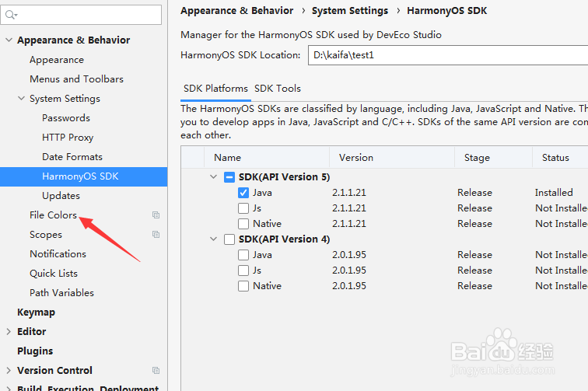
Task: Switch to the SDK Tools tab
Action: [x=278, y=89]
